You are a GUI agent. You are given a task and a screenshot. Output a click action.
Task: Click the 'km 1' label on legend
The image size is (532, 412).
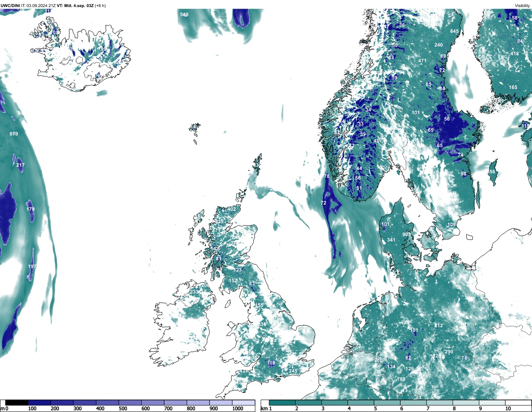[266, 409]
